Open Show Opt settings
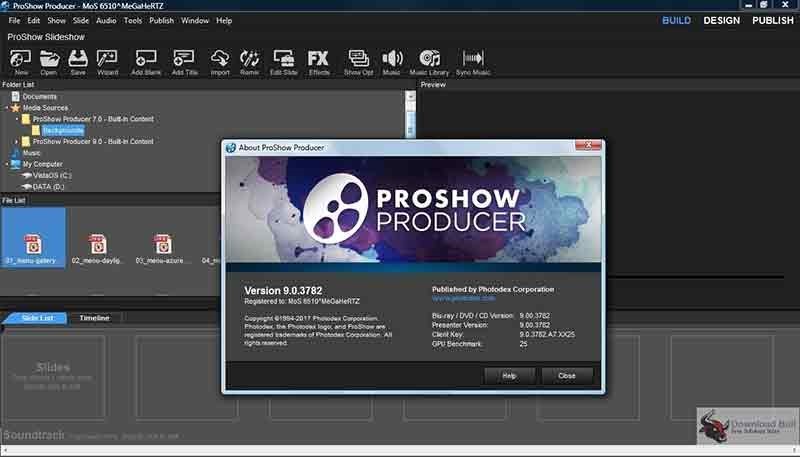This screenshot has width=800, height=457. [x=358, y=62]
